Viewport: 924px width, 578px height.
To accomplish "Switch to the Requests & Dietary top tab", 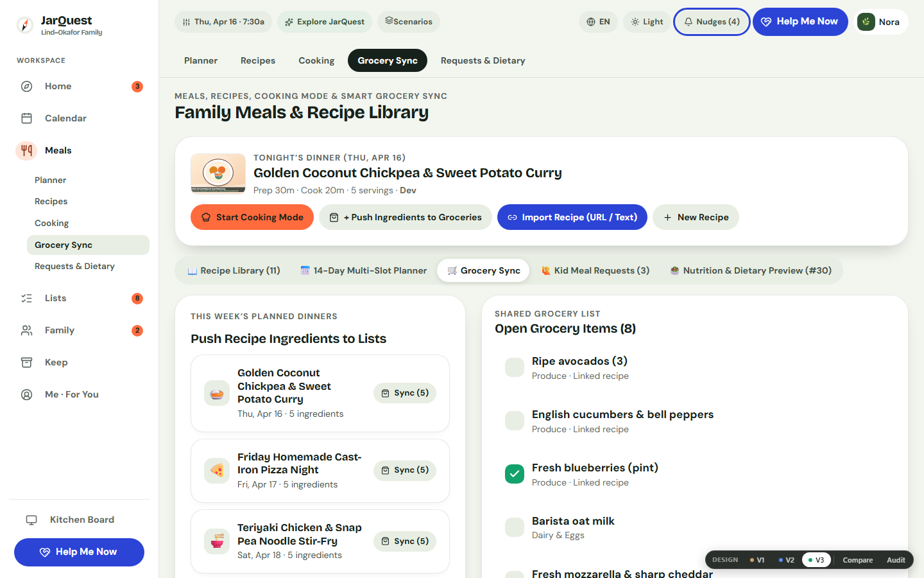I will (x=483, y=60).
